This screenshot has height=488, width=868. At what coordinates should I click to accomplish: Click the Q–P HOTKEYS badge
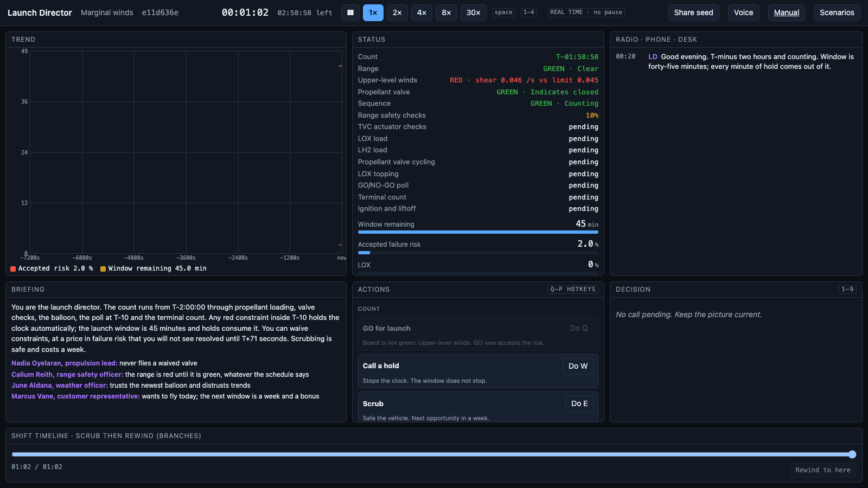click(x=573, y=290)
